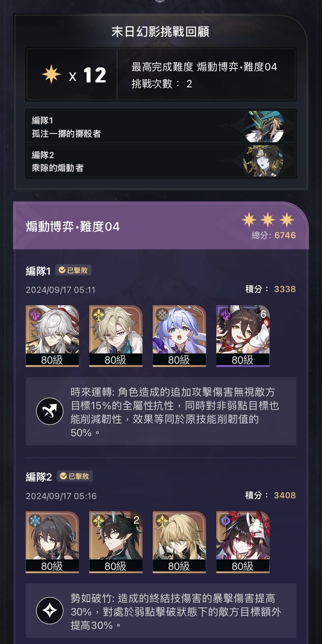Select the three gold stars rating

pyautogui.click(x=268, y=220)
